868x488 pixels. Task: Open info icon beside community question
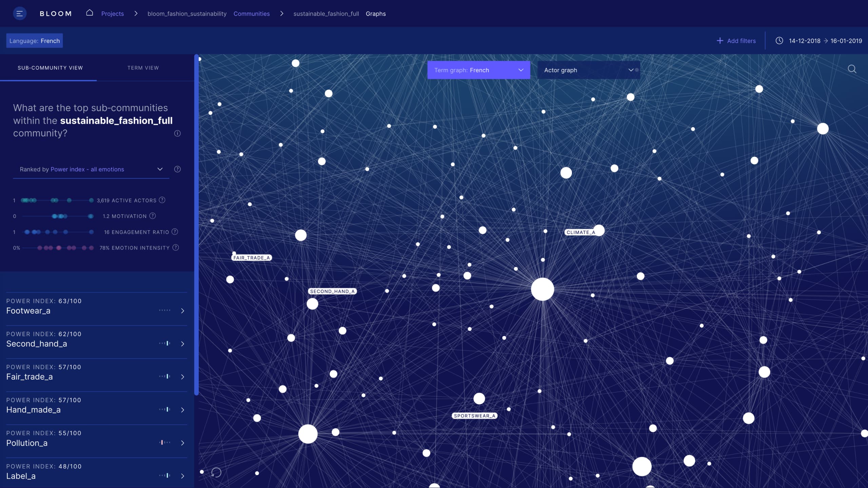[177, 133]
